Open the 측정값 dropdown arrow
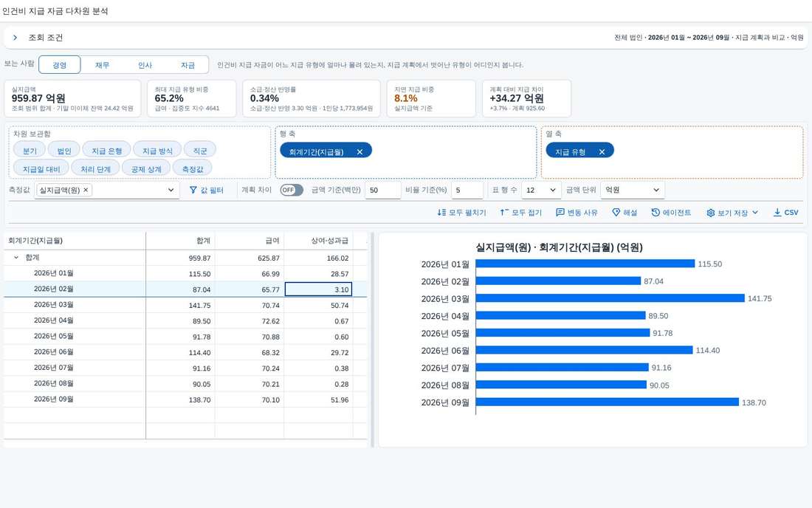Viewport: 812px width, 508px height. [x=171, y=190]
